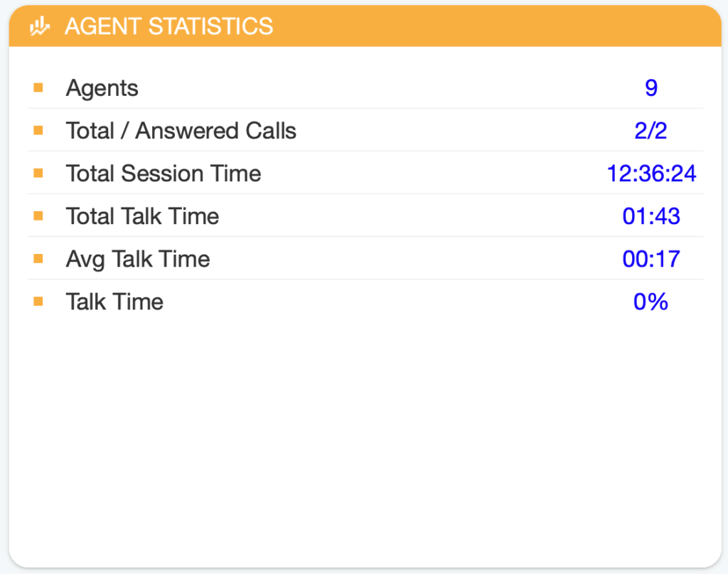
Task: Click the bullet next to Total Talk Time
Action: [38, 216]
